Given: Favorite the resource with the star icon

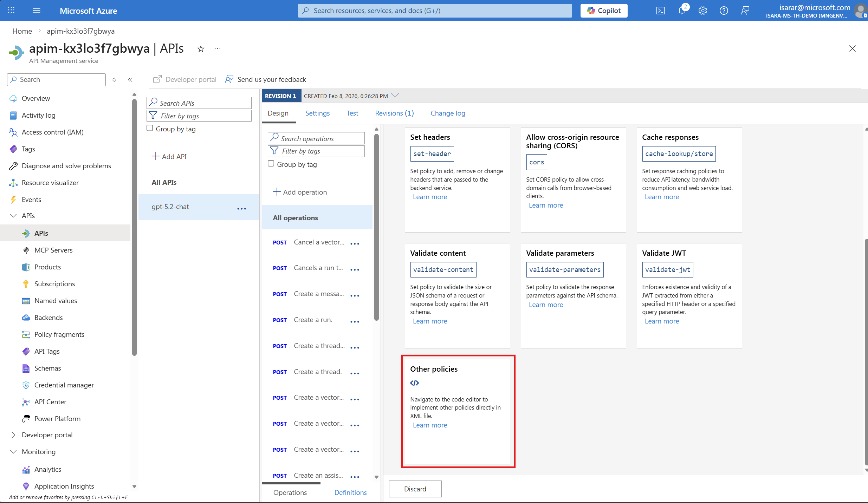Looking at the screenshot, I should (x=201, y=49).
